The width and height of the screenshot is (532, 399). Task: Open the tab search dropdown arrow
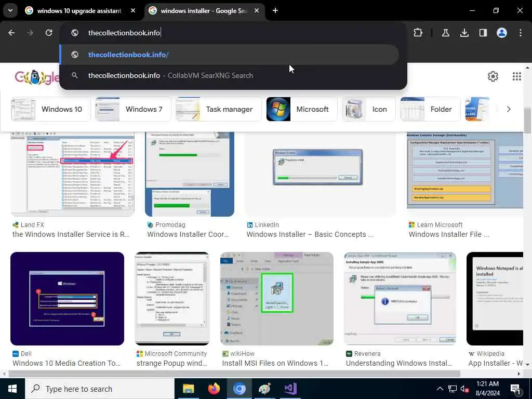pyautogui.click(x=10, y=10)
